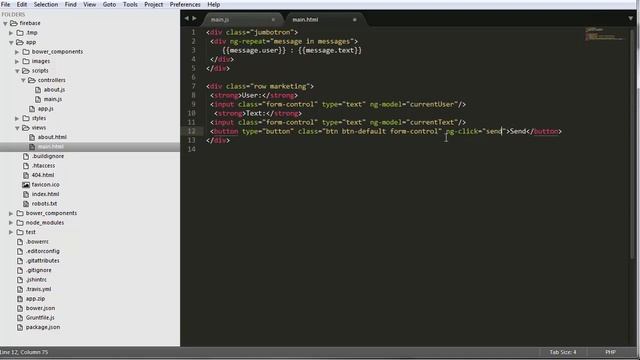Expand the styles folder
The image size is (640, 360).
pos(17,118)
